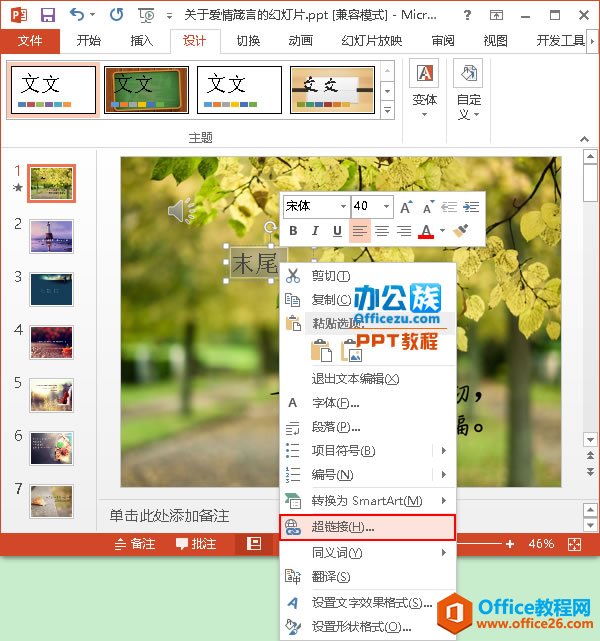The width and height of the screenshot is (600, 641).
Task: Switch to the Home (开始) tab
Action: (88, 40)
